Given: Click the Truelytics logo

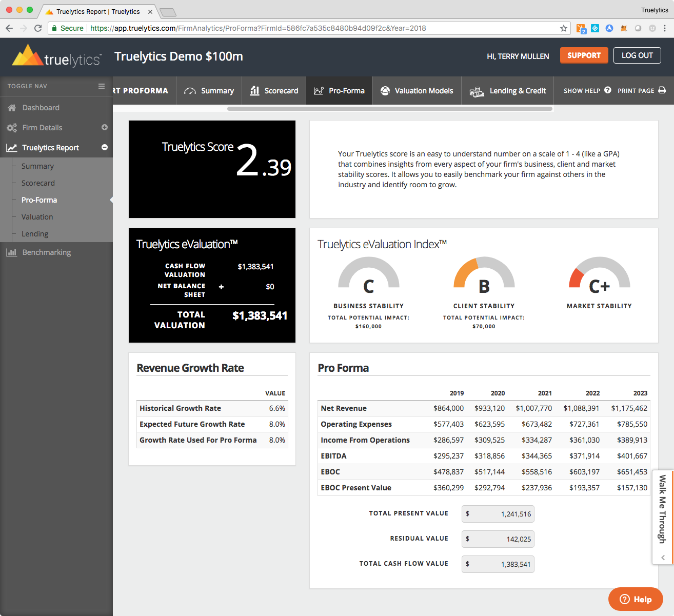Looking at the screenshot, I should click(56, 56).
